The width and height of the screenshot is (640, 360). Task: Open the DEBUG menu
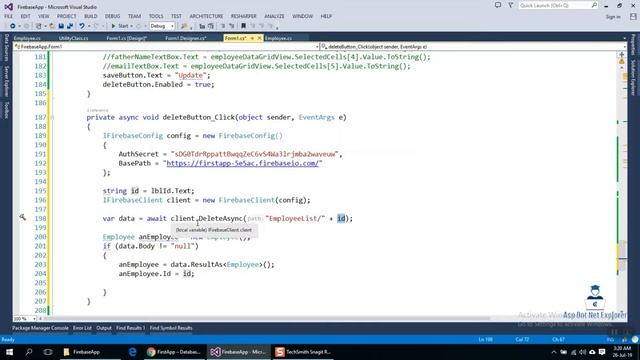click(x=113, y=16)
